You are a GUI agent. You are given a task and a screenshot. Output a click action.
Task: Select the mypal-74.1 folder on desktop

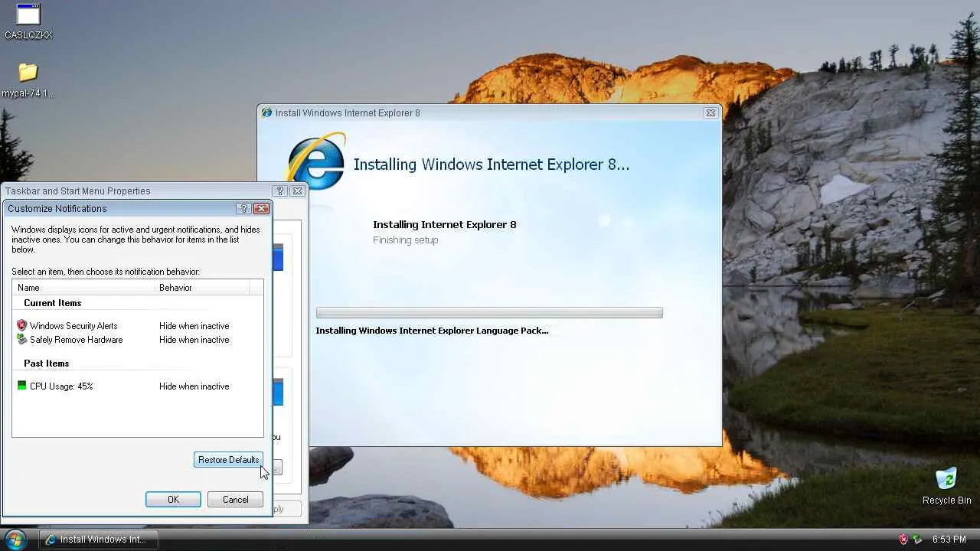click(28, 80)
